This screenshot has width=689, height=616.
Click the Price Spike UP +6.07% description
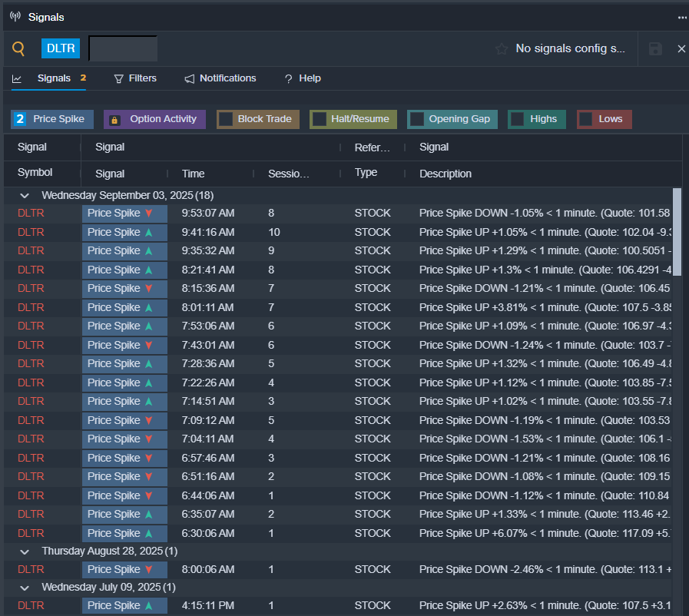point(545,533)
